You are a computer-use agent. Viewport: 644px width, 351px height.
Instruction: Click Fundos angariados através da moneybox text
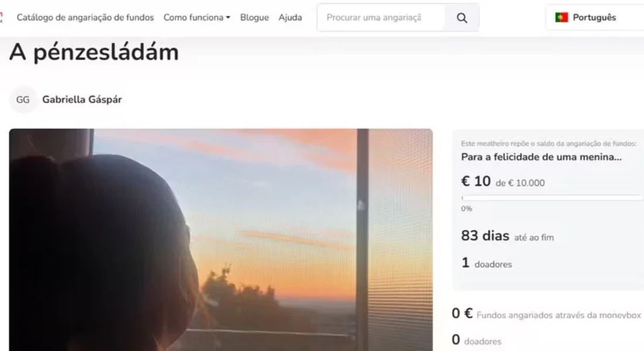click(x=559, y=315)
